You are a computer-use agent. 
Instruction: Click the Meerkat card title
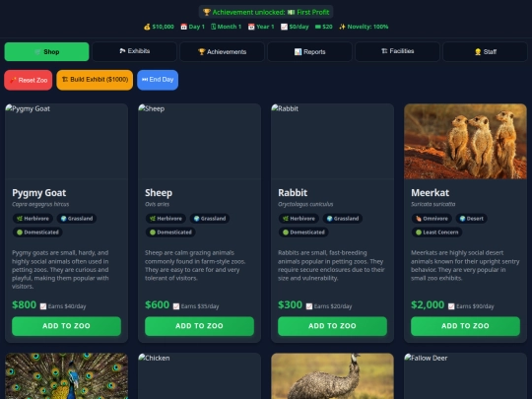click(430, 193)
